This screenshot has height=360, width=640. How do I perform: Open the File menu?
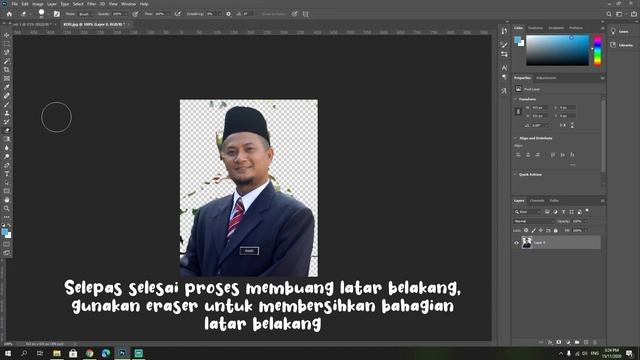(x=14, y=4)
